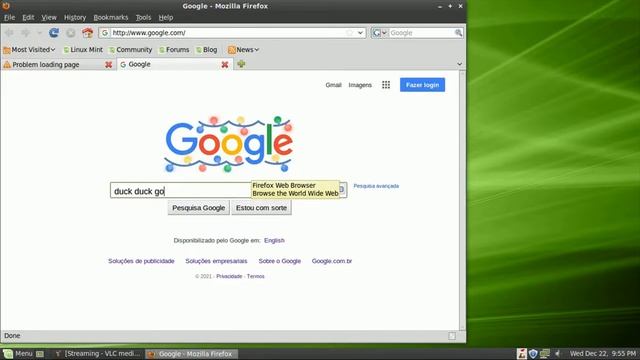This screenshot has width=640, height=360.
Task: Stop loading the page
Action: click(x=71, y=33)
